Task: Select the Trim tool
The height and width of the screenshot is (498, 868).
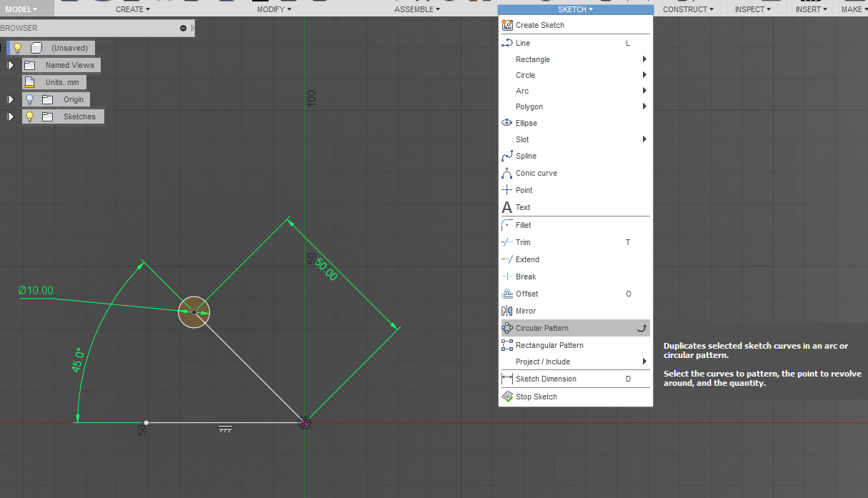Action: click(522, 242)
